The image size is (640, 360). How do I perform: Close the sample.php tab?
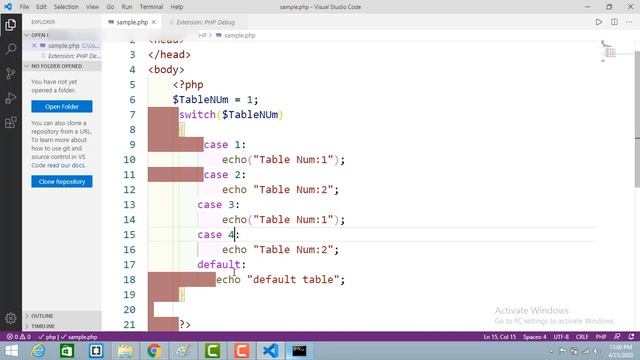click(154, 22)
